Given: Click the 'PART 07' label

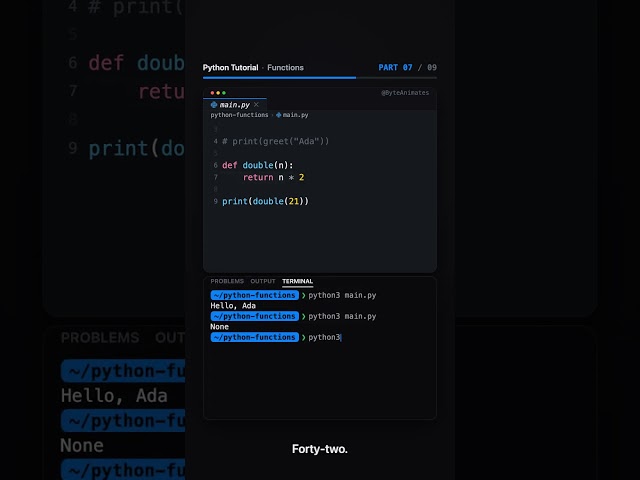Looking at the screenshot, I should coord(395,67).
